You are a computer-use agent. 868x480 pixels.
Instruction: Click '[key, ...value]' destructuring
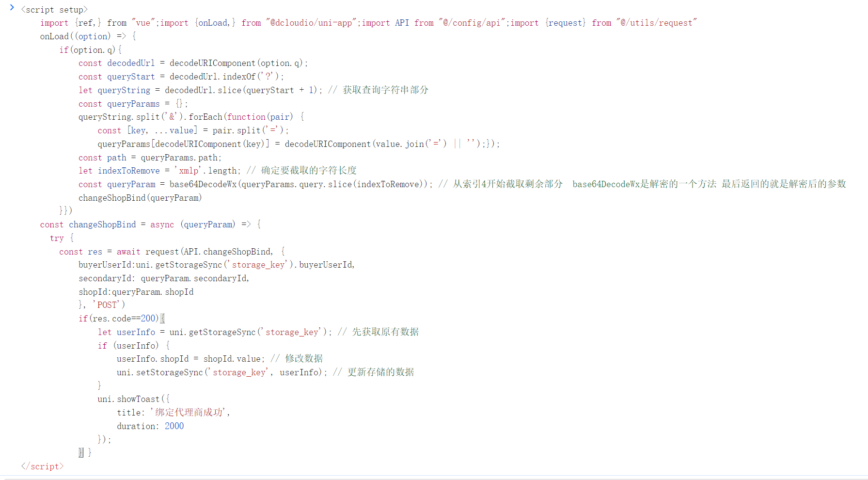(162, 130)
